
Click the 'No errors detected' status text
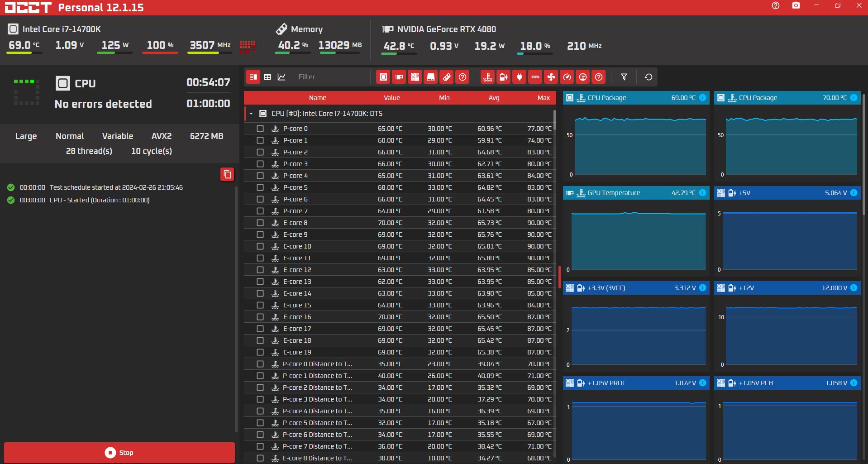(x=103, y=104)
